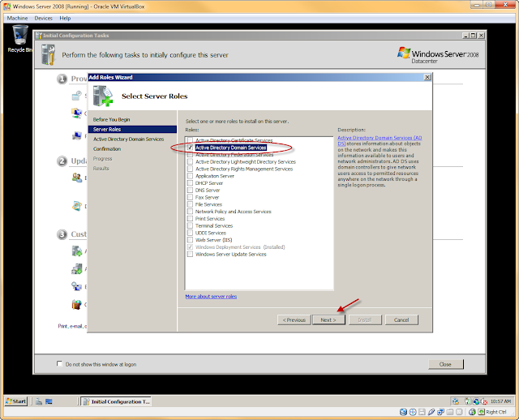Click the Server Manager quick launch icon
This screenshot has height=420, width=519.
(39, 401)
